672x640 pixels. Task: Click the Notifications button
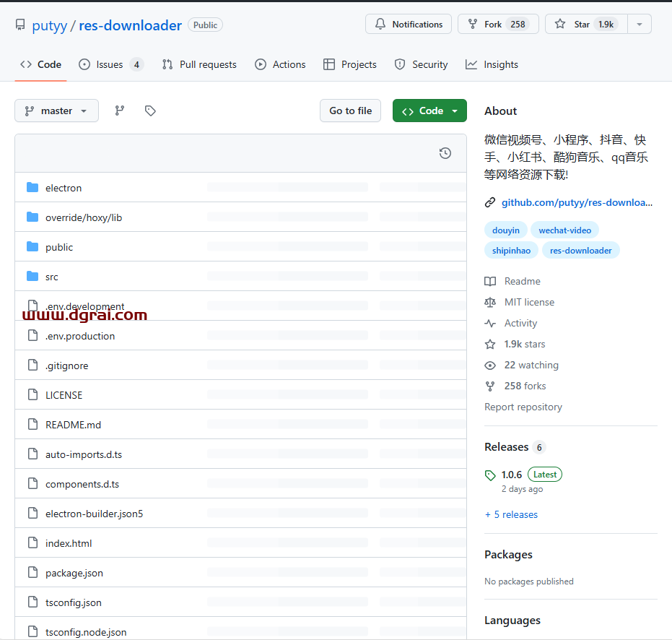coord(409,24)
